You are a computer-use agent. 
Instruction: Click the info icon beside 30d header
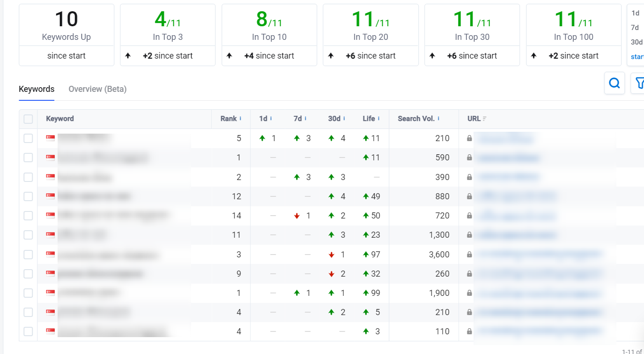point(344,119)
